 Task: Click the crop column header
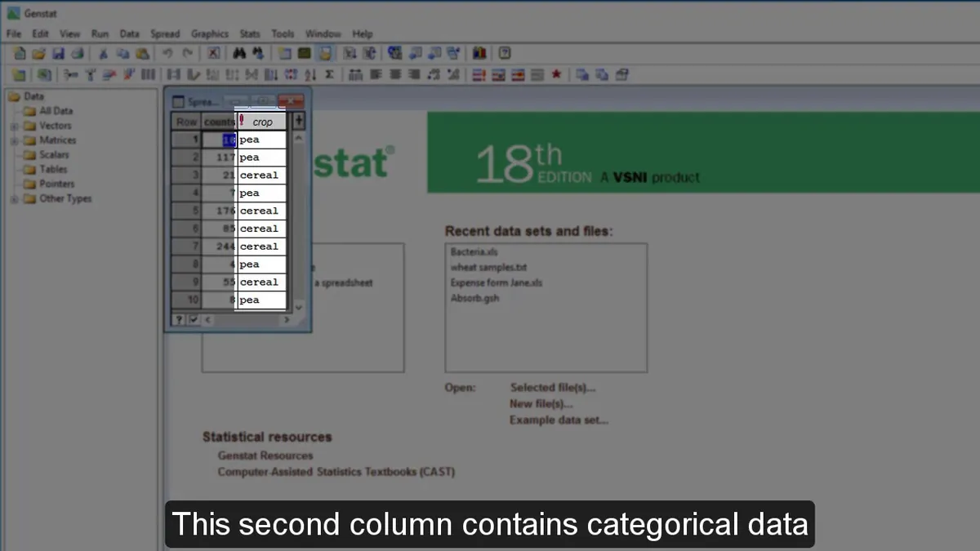click(262, 122)
